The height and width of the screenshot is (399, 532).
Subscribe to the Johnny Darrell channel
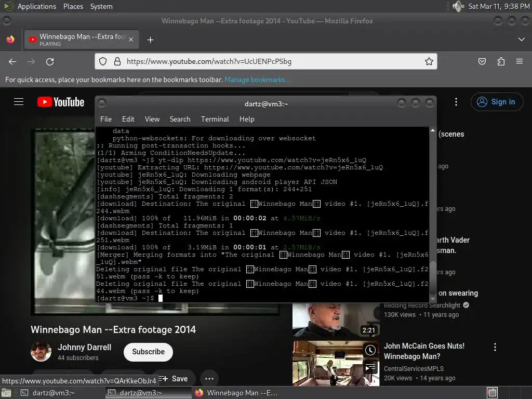pos(148,352)
